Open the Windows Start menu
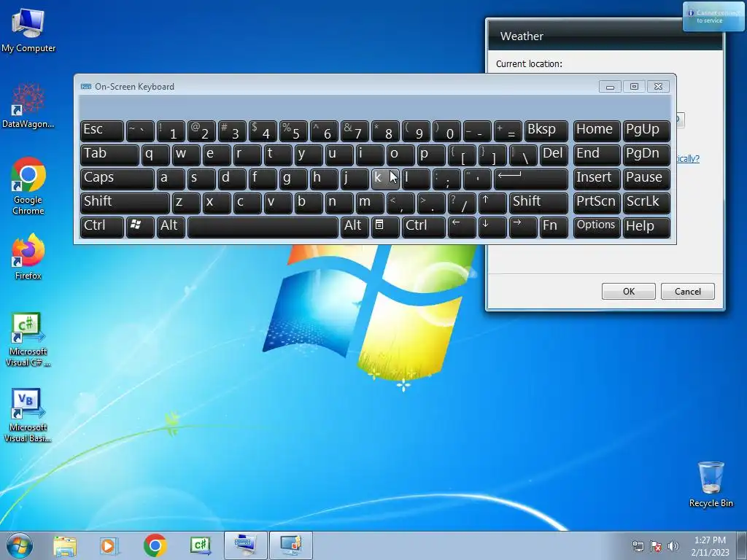This screenshot has width=747, height=560. (x=20, y=545)
